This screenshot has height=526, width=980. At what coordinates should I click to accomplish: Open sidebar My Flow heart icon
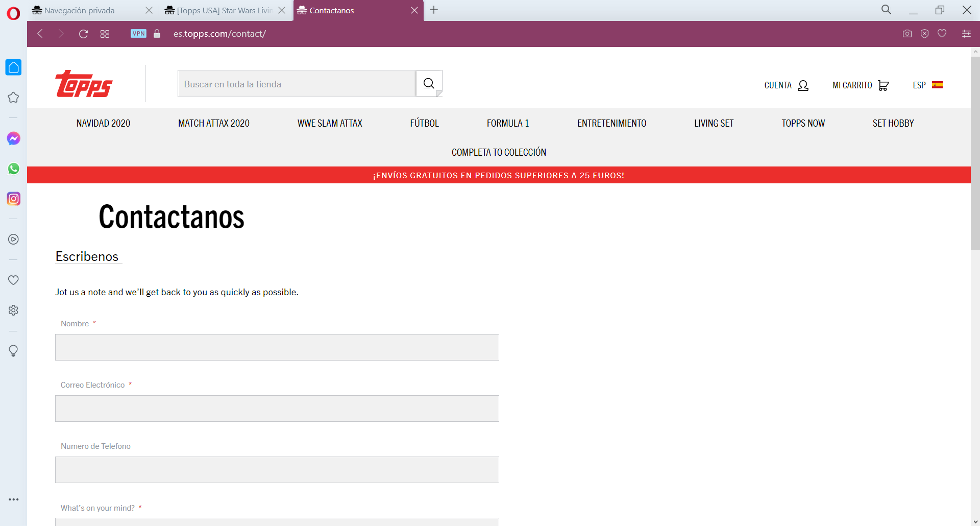(13, 280)
